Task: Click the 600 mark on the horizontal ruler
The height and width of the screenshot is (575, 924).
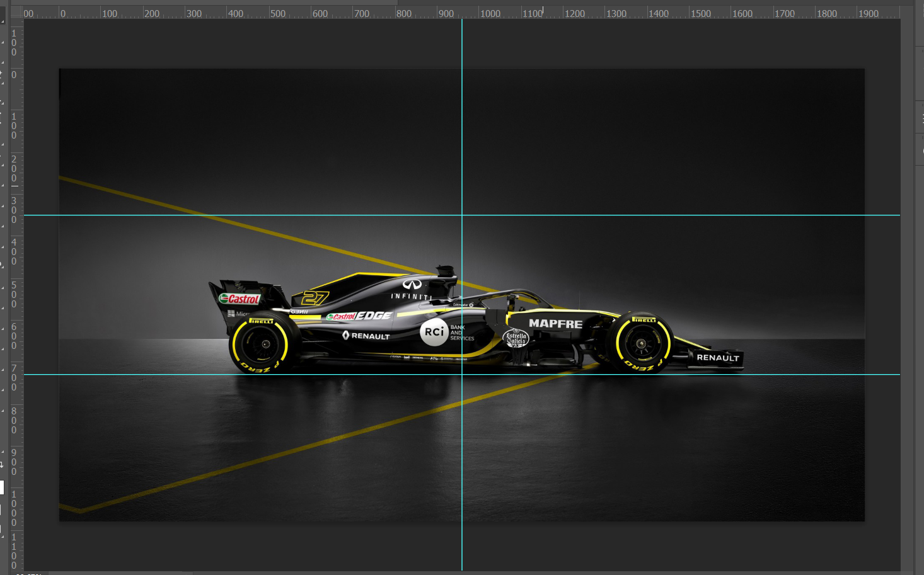Action: click(320, 13)
